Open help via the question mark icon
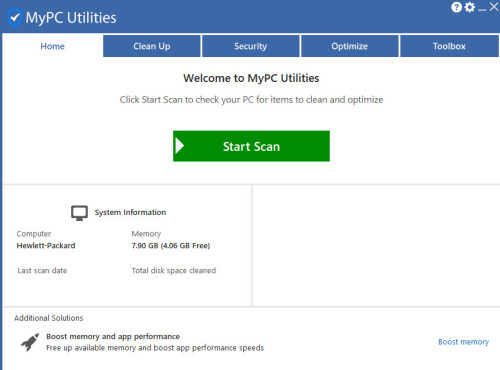Screen dimensions: 500x370 tap(456, 7)
